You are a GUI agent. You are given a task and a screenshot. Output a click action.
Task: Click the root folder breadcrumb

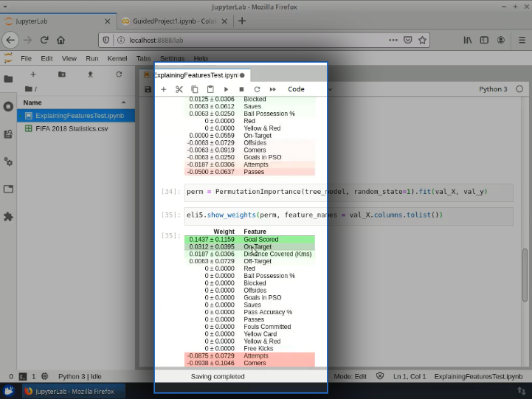point(30,89)
